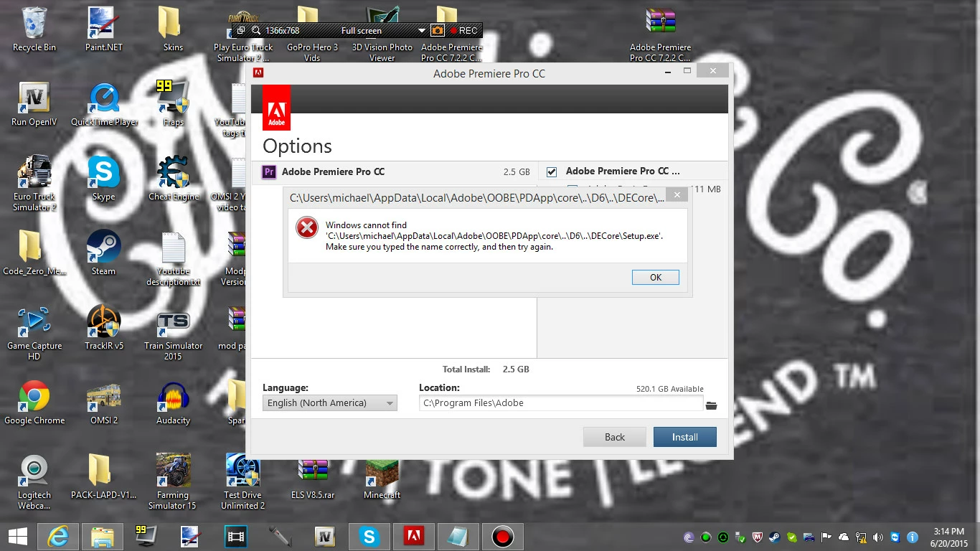Viewport: 980px width, 551px height.
Task: Select the Run OpenIV desktop shortcut
Action: [x=34, y=105]
